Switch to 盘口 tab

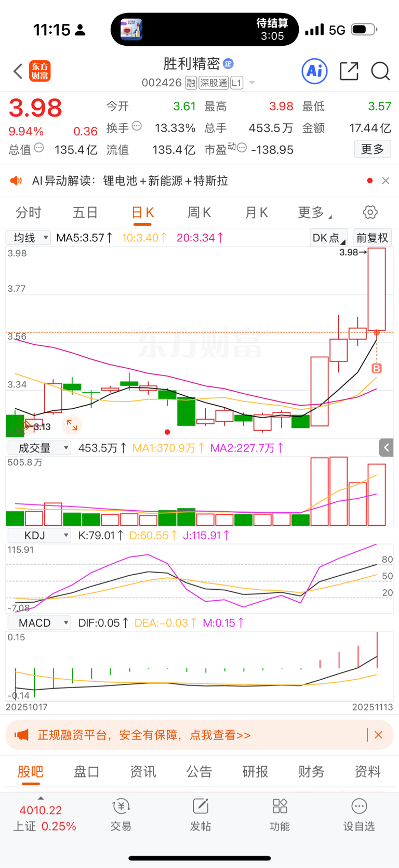coord(87,771)
